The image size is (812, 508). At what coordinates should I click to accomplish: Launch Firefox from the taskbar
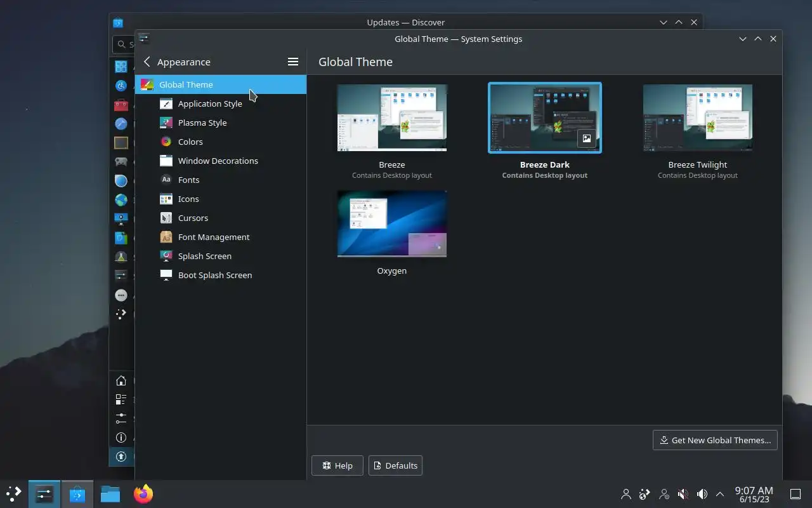pyautogui.click(x=143, y=493)
